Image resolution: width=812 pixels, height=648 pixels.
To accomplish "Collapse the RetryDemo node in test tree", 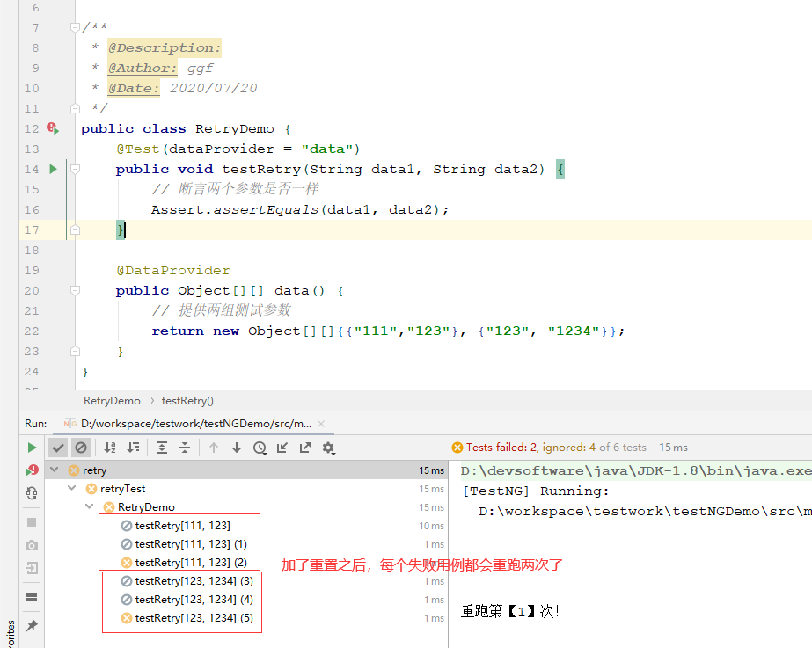I will tap(90, 507).
